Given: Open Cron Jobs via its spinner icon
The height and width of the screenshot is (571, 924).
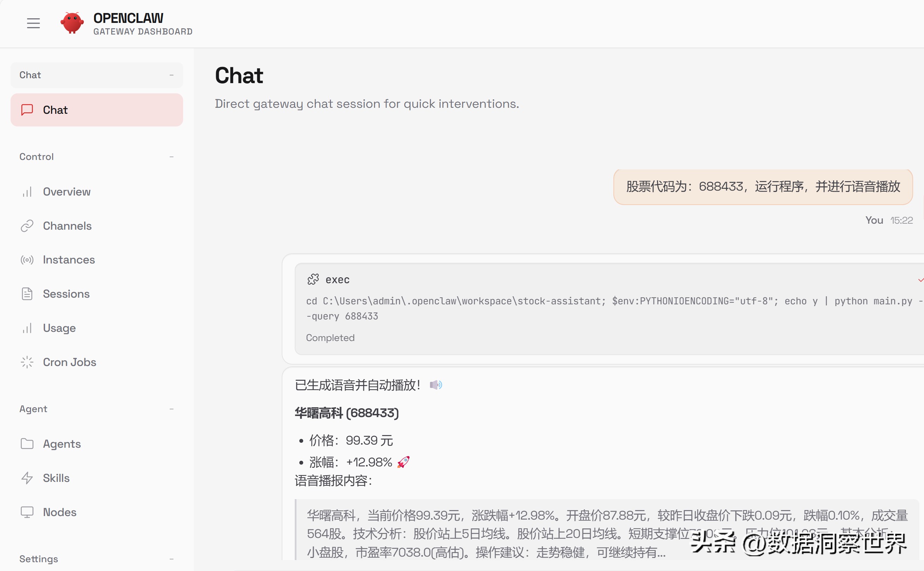Looking at the screenshot, I should click(27, 362).
